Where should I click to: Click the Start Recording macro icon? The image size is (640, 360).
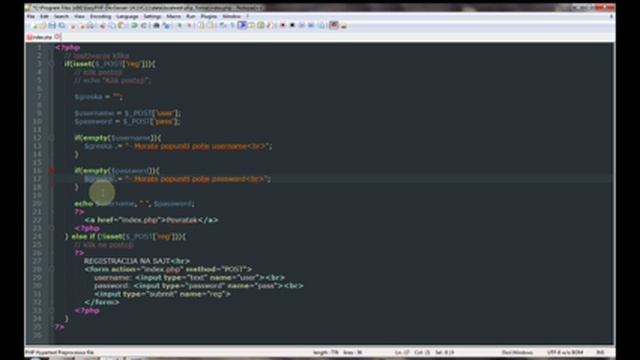point(283,25)
